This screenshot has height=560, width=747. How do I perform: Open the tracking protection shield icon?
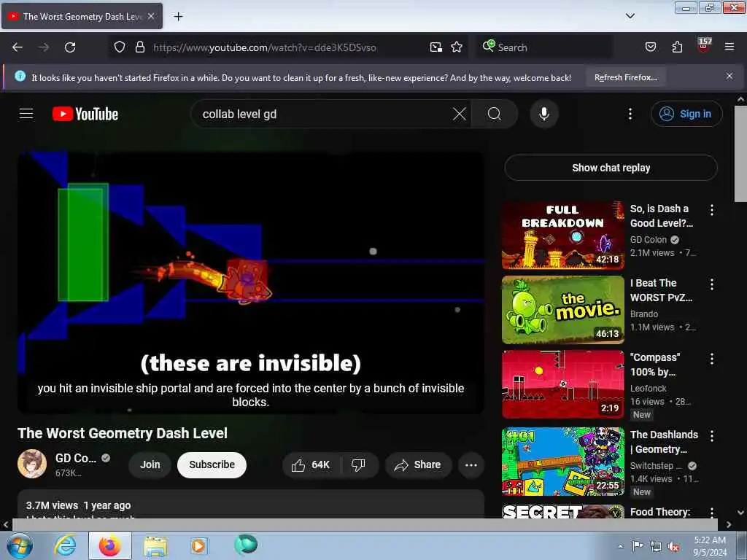[120, 47]
